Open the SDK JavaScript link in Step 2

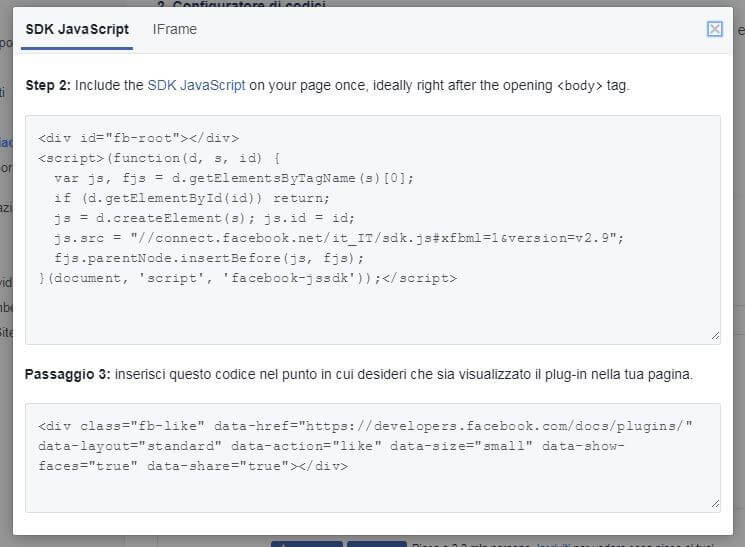pyautogui.click(x=196, y=86)
